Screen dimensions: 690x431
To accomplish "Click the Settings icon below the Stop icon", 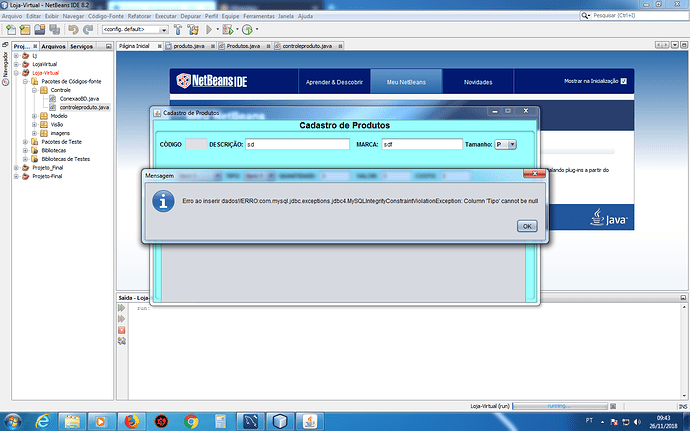I will tap(122, 341).
